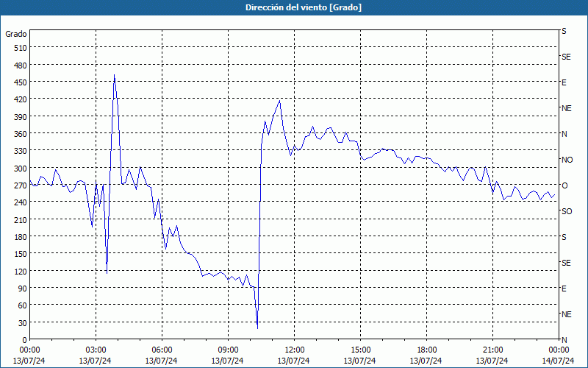Select the 390 y-axis value
Viewport: 588px width, 368px height.
(21, 117)
